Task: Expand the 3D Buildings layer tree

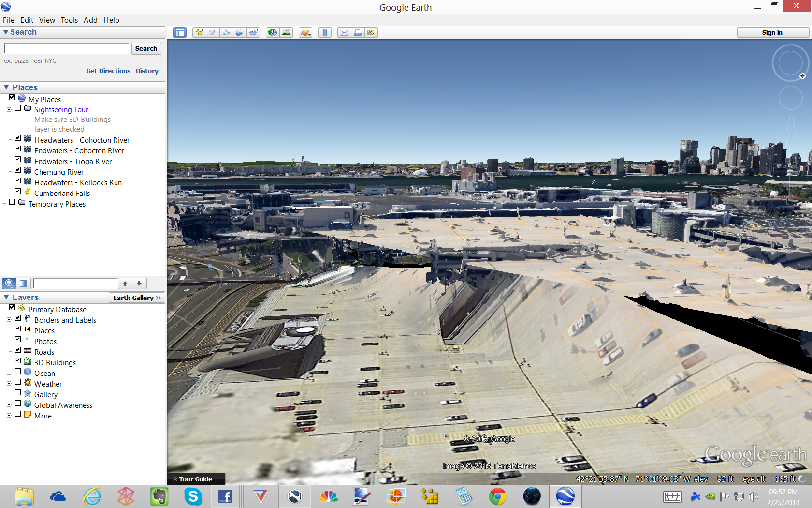Action: click(9, 362)
